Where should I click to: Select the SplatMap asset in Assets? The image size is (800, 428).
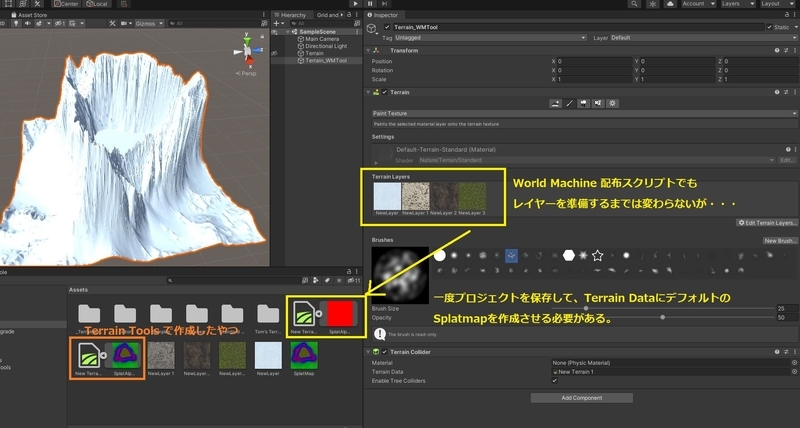click(x=304, y=359)
